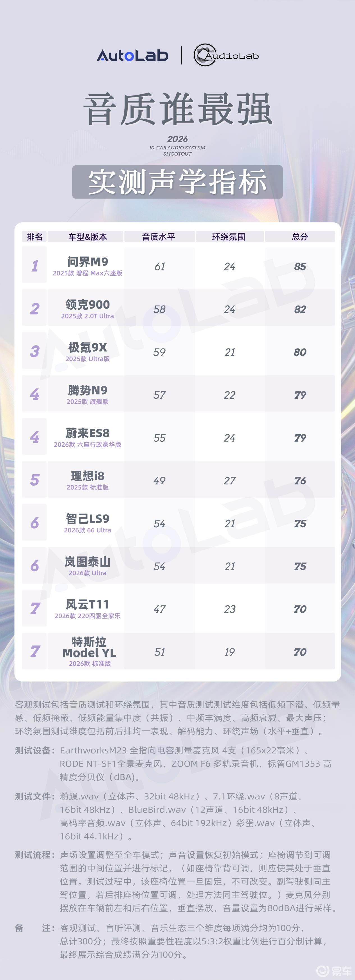The height and width of the screenshot is (980, 355).
Task: Click the rank 1 number badge
Action: tap(35, 266)
